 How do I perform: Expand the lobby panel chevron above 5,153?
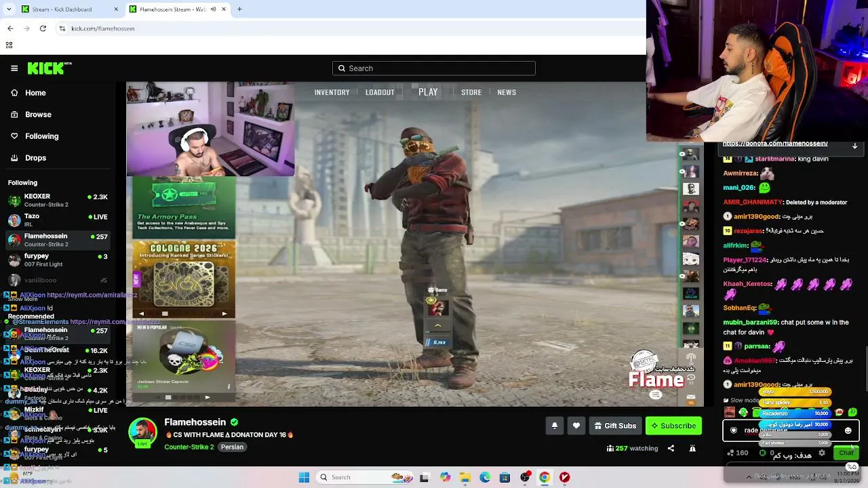(437, 326)
